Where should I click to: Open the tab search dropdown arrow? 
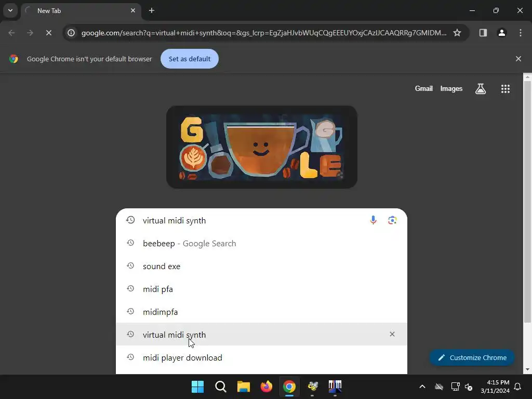tap(10, 10)
